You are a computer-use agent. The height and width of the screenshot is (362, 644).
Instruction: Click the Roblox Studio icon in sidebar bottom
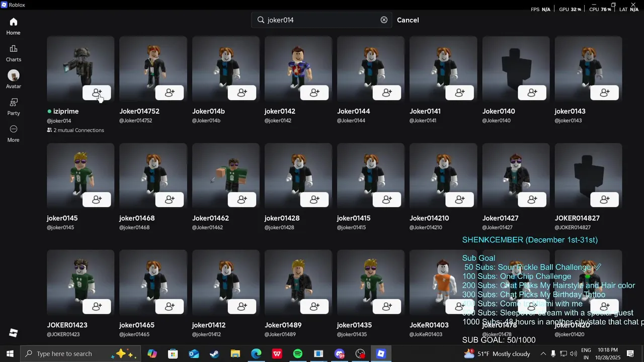click(14, 333)
